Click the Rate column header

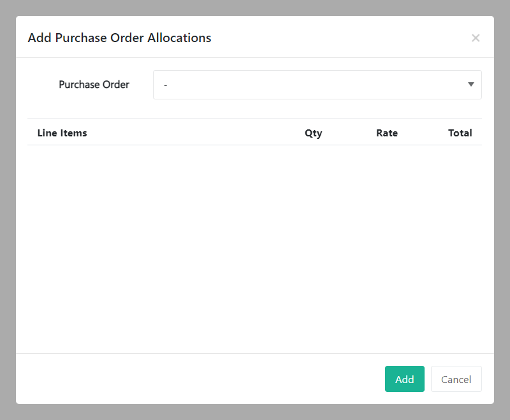tap(386, 133)
